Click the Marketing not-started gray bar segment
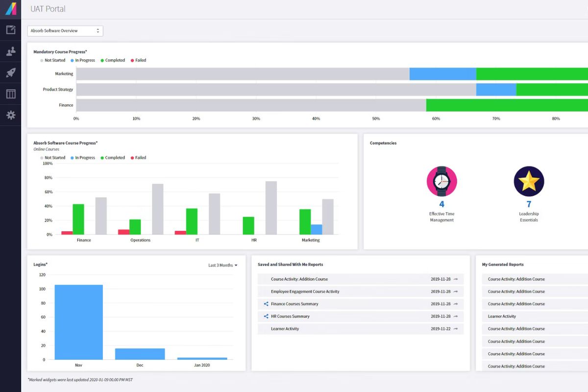 (x=243, y=74)
